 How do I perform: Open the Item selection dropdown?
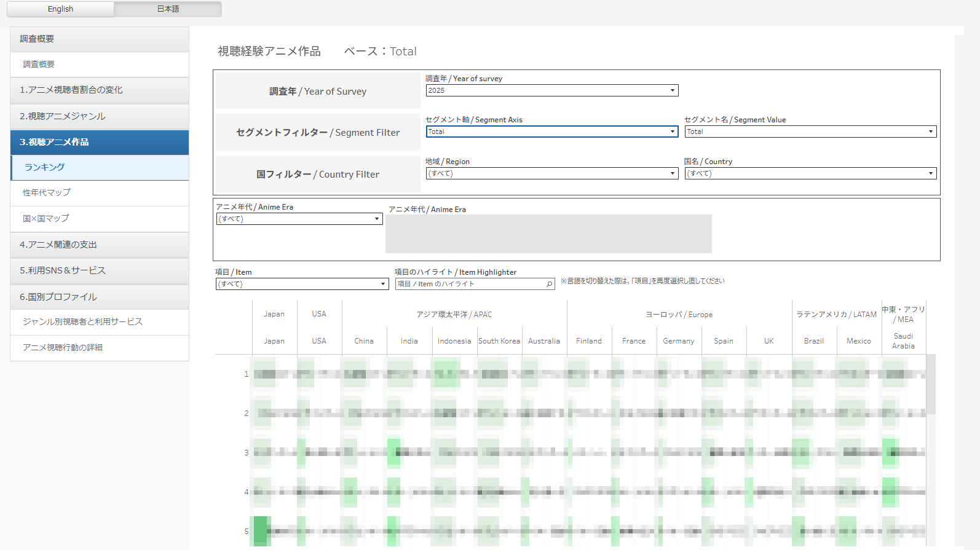click(302, 284)
